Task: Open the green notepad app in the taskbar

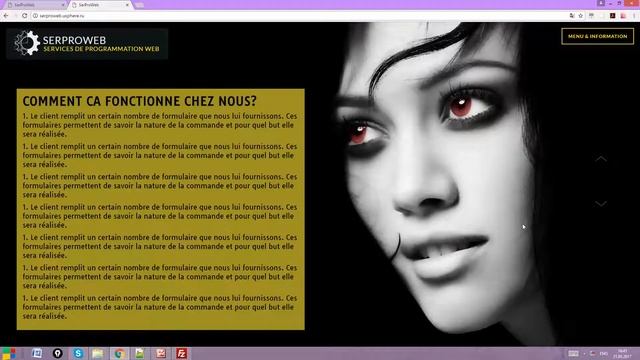Action: pos(140,353)
